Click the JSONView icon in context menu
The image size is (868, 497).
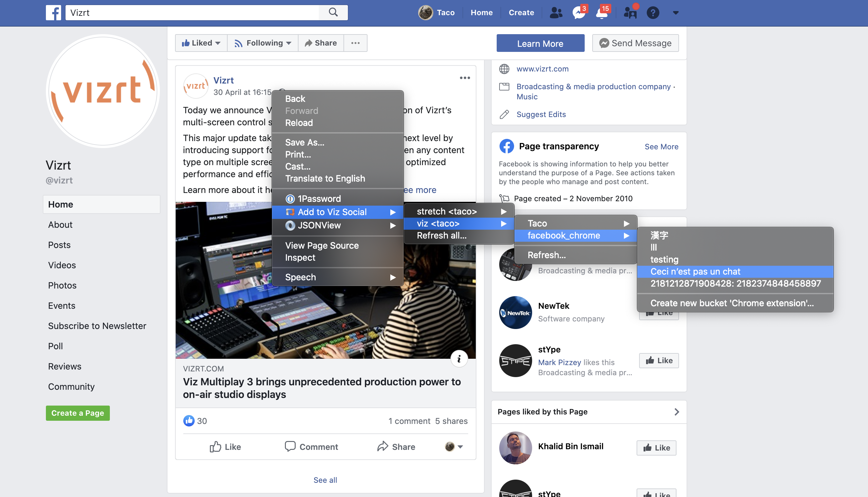coord(290,225)
